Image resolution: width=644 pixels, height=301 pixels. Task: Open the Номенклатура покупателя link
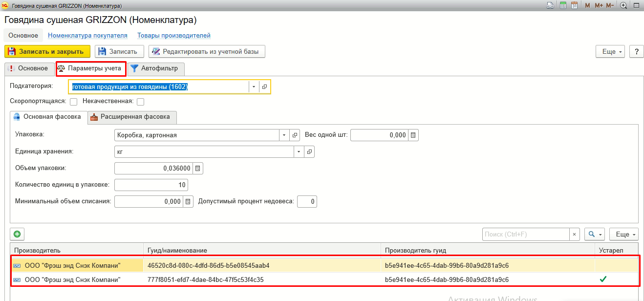coord(87,36)
